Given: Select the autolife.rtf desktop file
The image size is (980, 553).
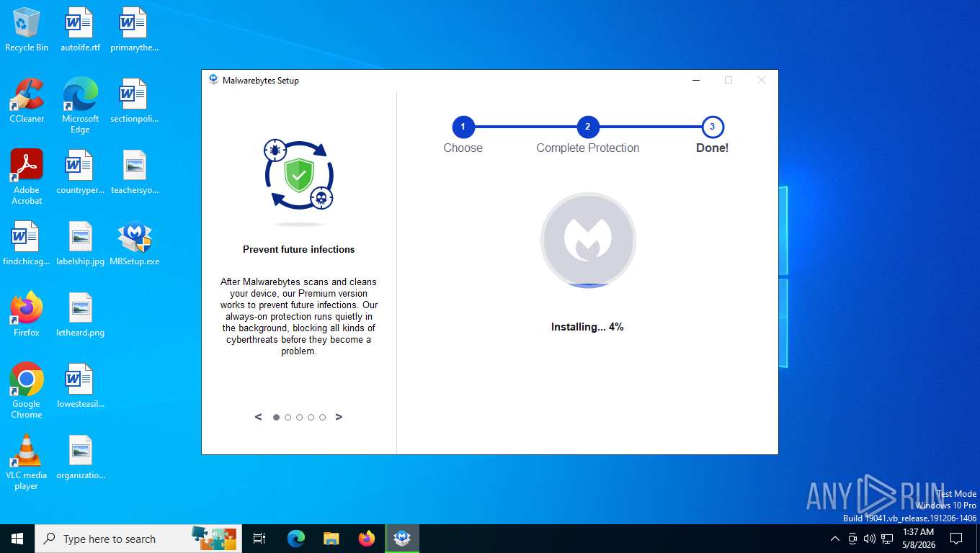Looking at the screenshot, I should click(x=80, y=30).
